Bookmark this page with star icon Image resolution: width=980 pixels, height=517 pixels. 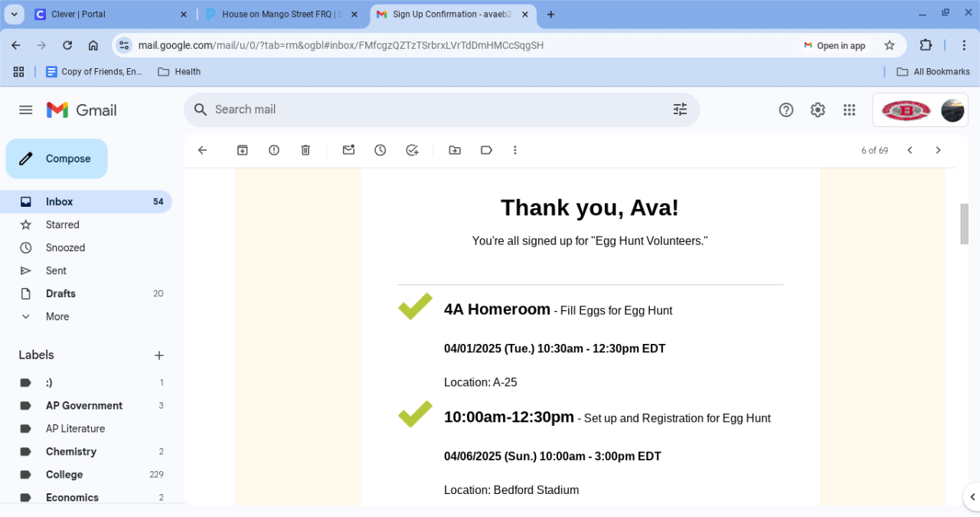pyautogui.click(x=890, y=45)
